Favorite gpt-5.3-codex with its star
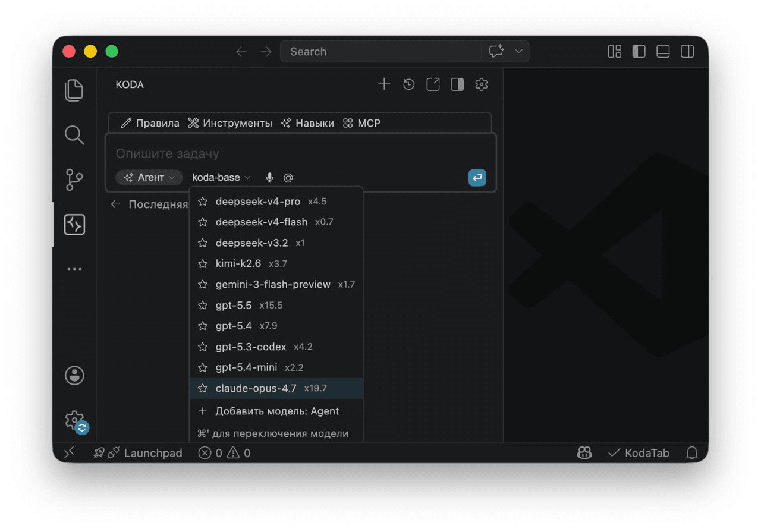The height and width of the screenshot is (532, 761). click(203, 347)
